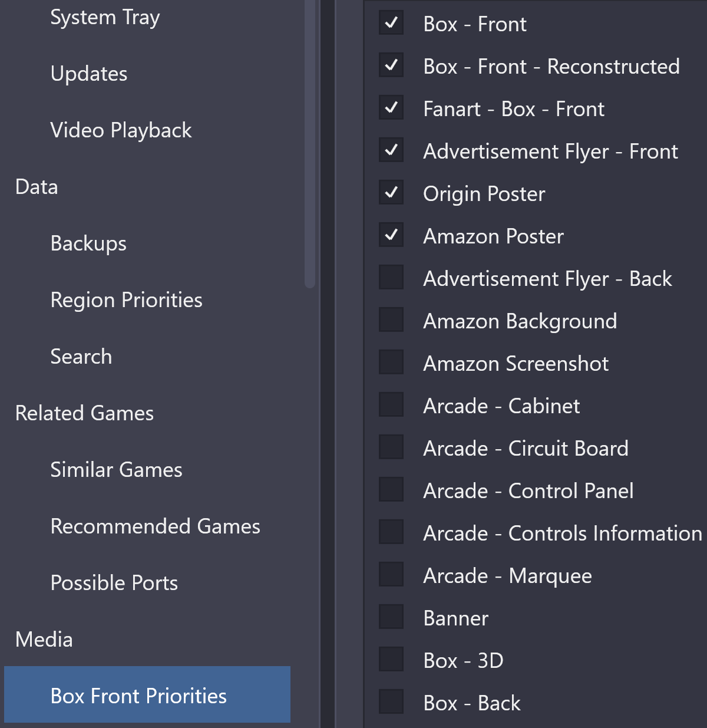Select Box Front Priorities item

coord(147,695)
